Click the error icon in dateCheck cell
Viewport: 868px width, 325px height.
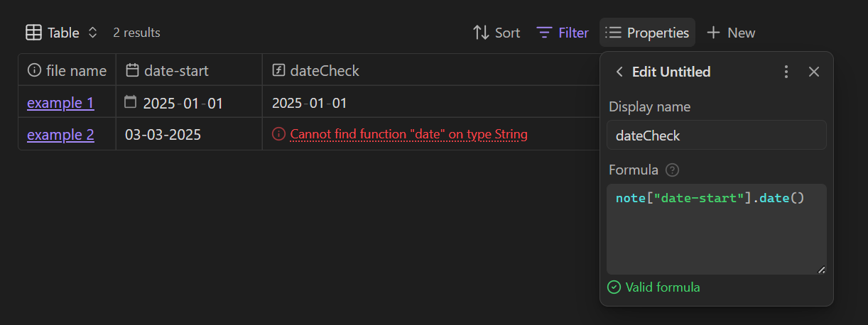point(278,134)
